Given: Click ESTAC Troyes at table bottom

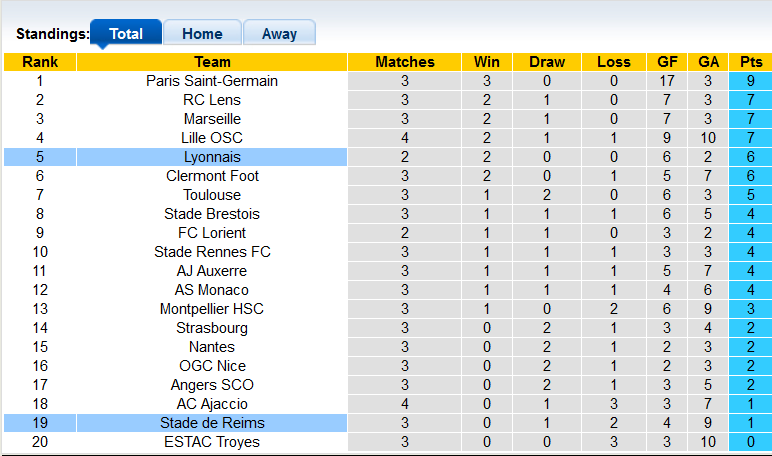Looking at the screenshot, I should tap(212, 442).
